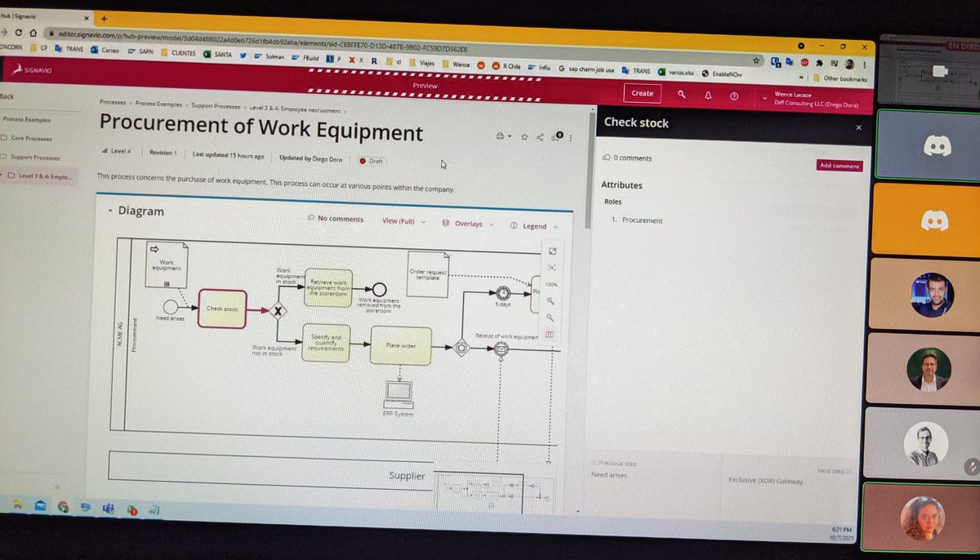Click the fullscreen icon in diagram toolbar
Image resolution: width=980 pixels, height=560 pixels.
pyautogui.click(x=552, y=251)
